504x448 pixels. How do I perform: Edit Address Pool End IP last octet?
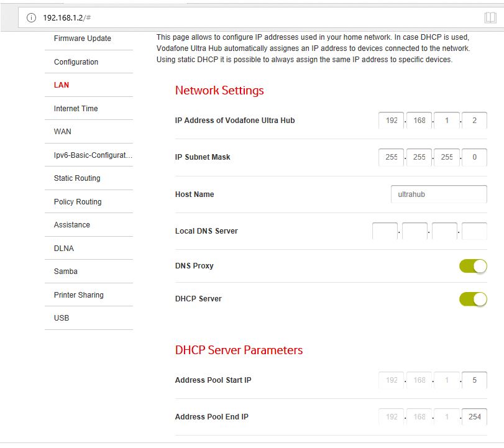(x=474, y=417)
